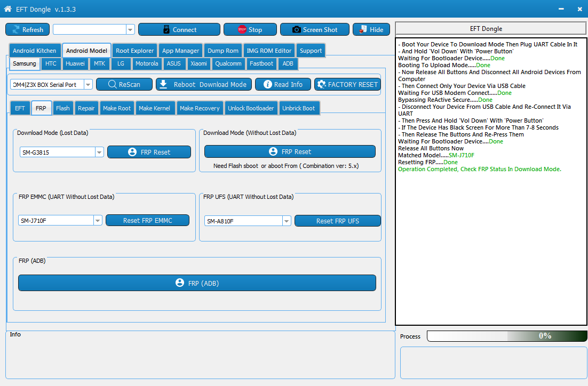This screenshot has height=386, width=588.
Task: Select the ASUS brand tab
Action: click(173, 63)
